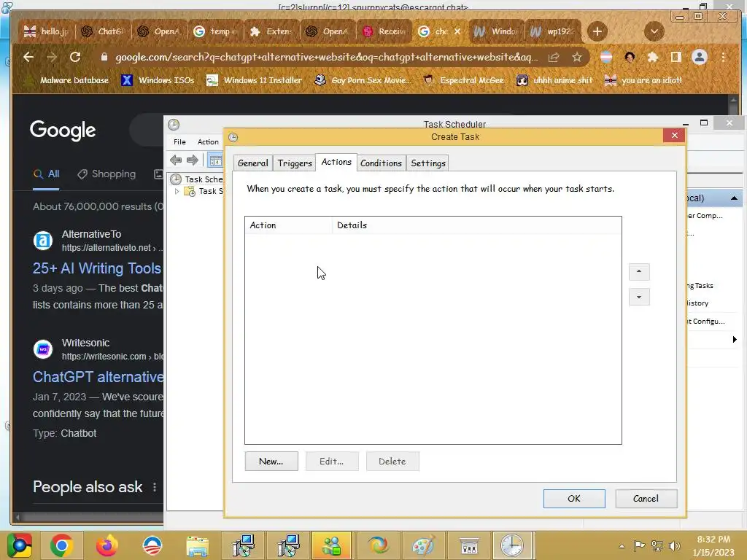The width and height of the screenshot is (747, 560).
Task: Open the Task Scheduler Action menu
Action: pyautogui.click(x=208, y=142)
